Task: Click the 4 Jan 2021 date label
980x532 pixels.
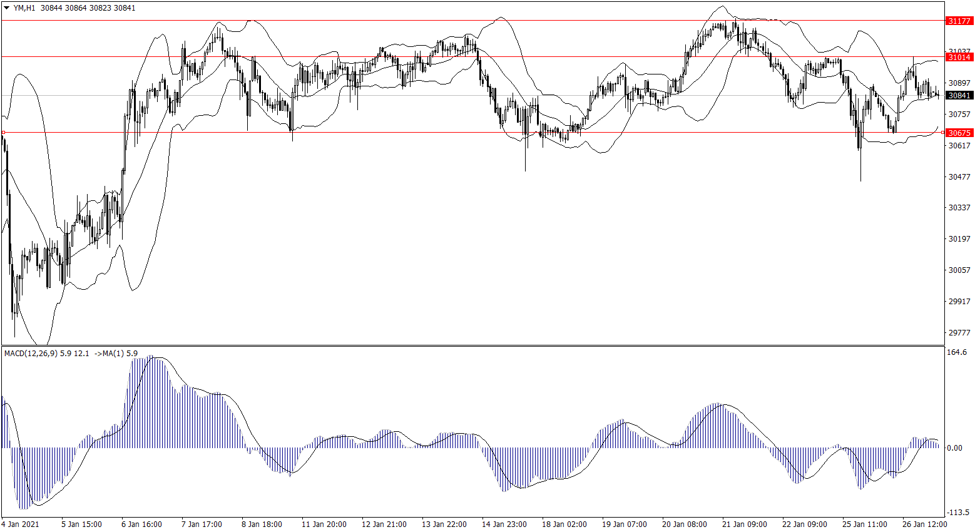Action: coord(21,524)
